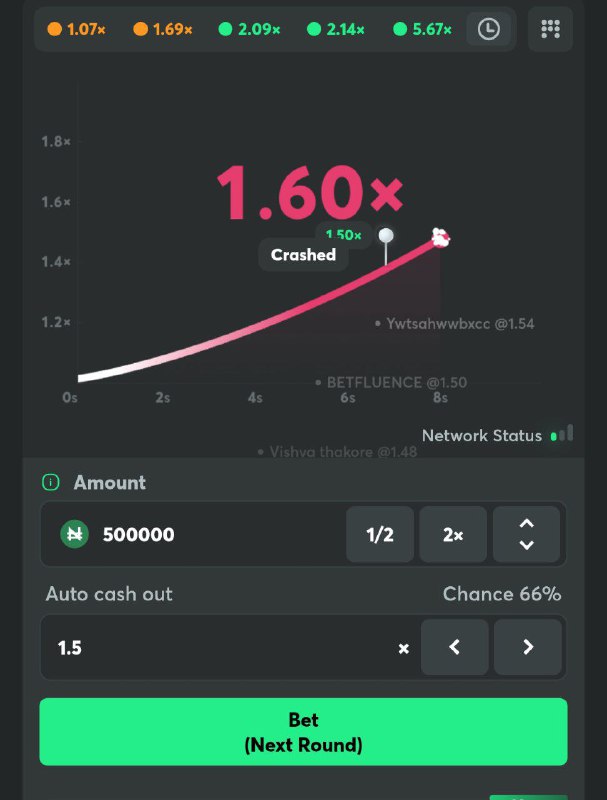Double the bet with 2x button
The image size is (607, 800).
(452, 534)
